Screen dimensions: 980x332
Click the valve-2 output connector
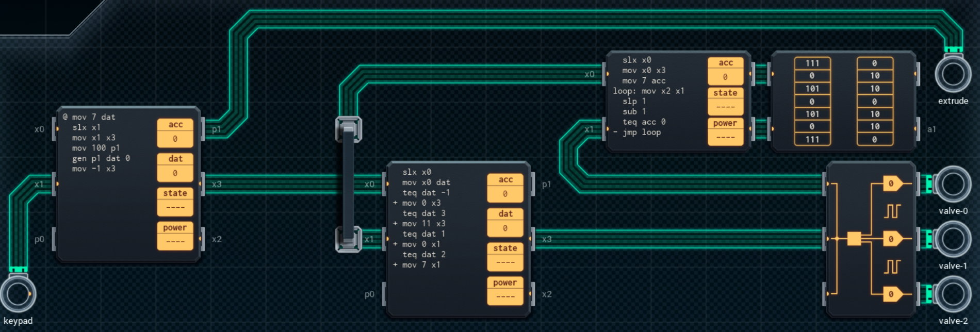[953, 294]
